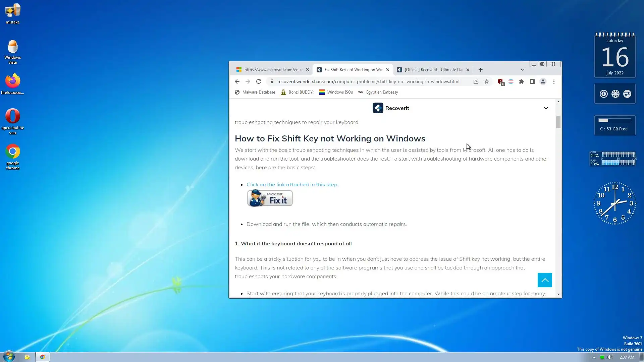Open the tab search dropdown arrow

pyautogui.click(x=522, y=70)
